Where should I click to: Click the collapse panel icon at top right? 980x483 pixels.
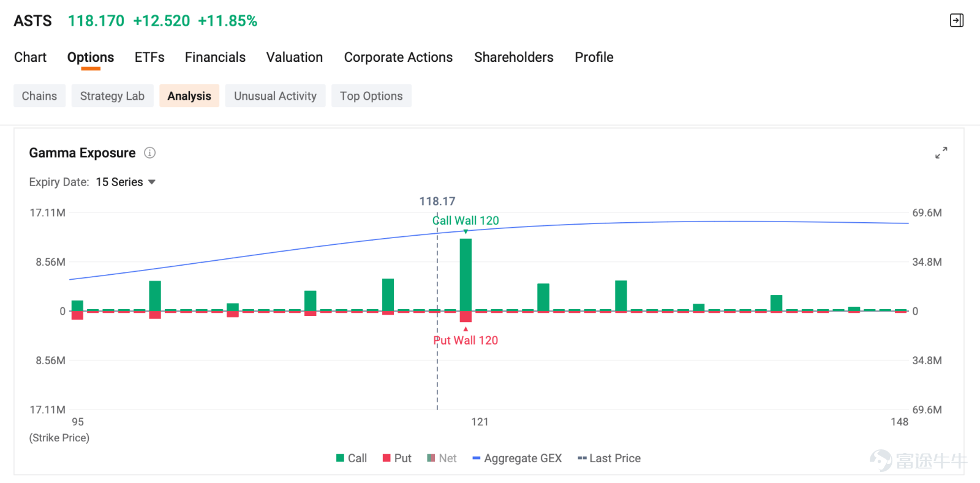[956, 21]
